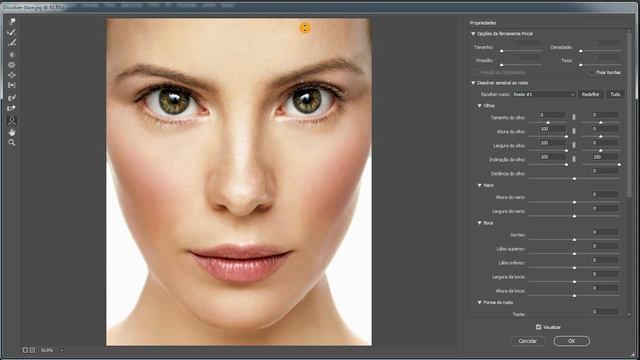
Task: Click the Sorriso value field
Action: (605, 232)
